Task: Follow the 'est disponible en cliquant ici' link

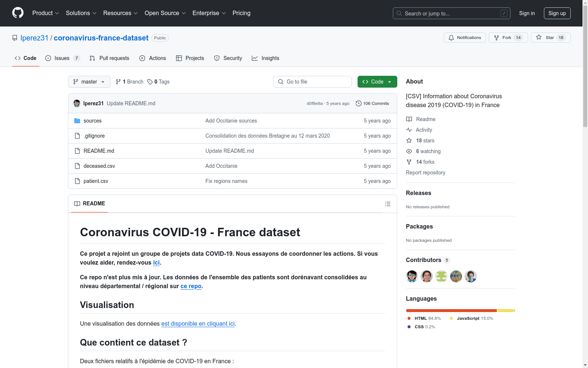Action: pyautogui.click(x=198, y=323)
